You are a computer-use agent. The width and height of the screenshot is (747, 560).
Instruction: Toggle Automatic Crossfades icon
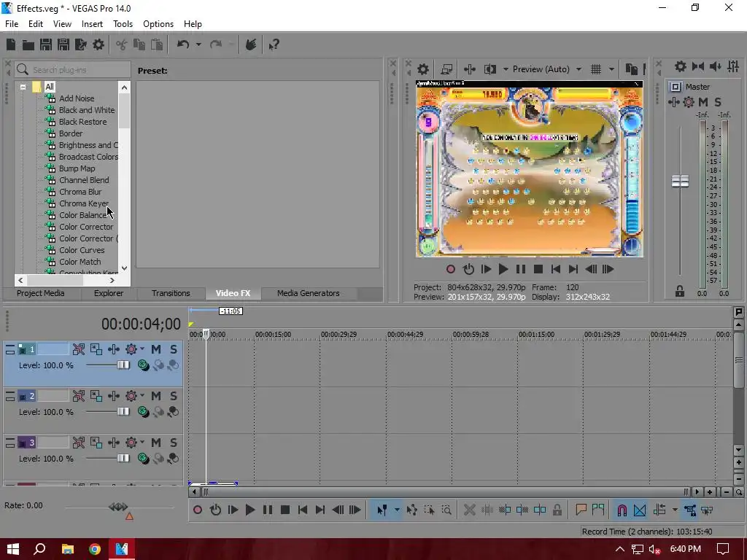pos(640,510)
